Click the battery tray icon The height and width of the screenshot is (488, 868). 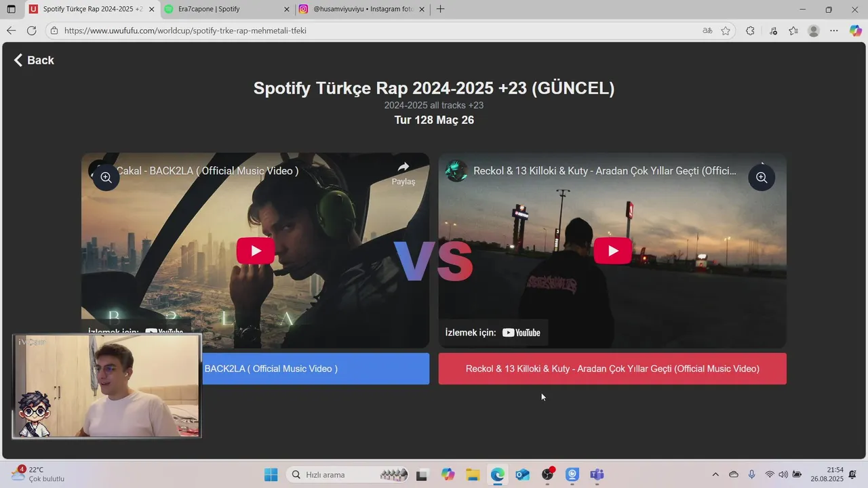tap(797, 474)
